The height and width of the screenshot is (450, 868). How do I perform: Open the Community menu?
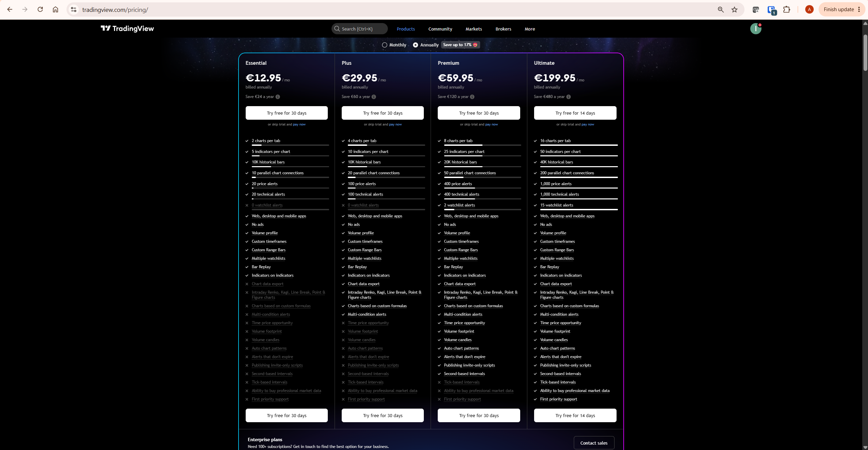click(x=440, y=29)
